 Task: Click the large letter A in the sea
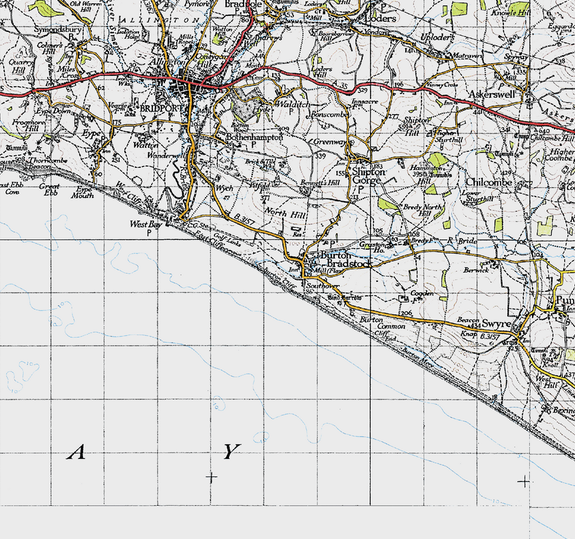pos(76,452)
